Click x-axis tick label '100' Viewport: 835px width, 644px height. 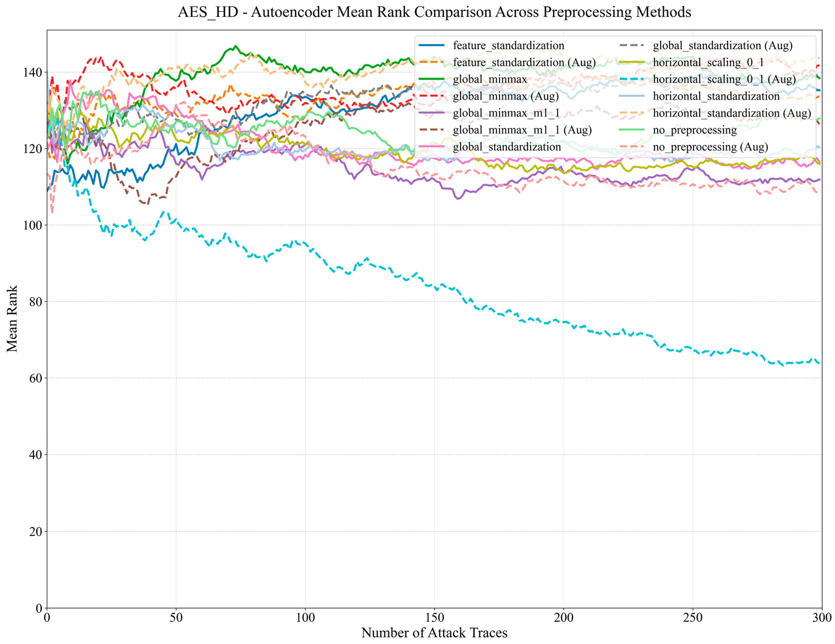305,618
